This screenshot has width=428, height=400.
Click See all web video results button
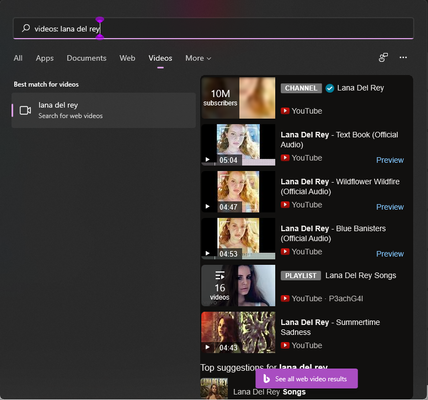[307, 379]
